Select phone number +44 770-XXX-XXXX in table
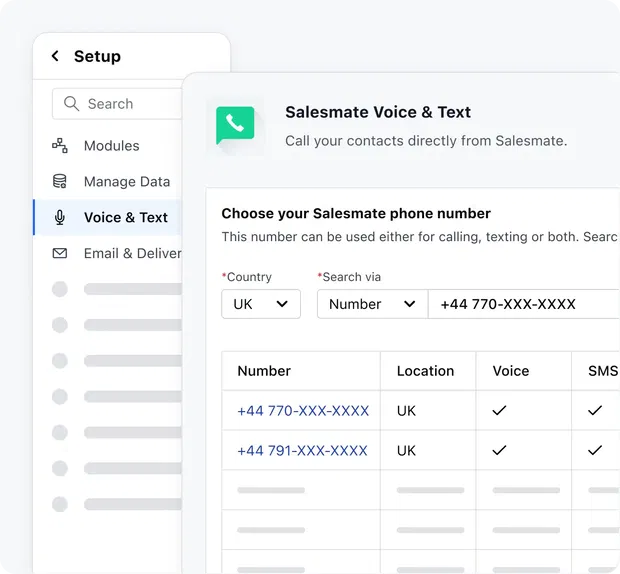 click(x=303, y=411)
